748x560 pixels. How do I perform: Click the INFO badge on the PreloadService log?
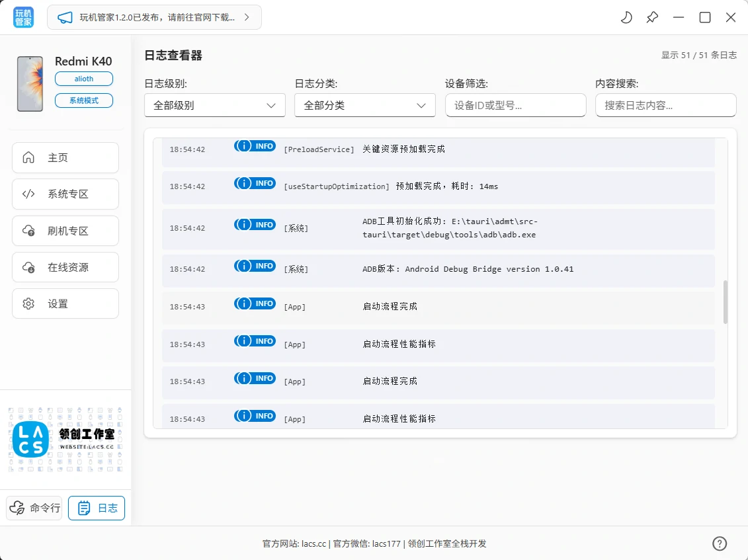pos(255,146)
